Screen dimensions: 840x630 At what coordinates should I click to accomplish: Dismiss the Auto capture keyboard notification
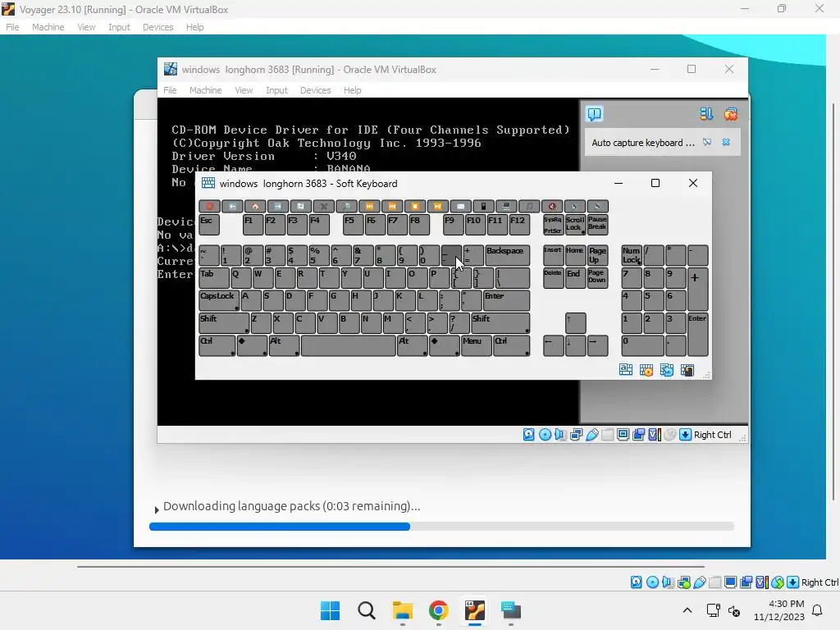coord(727,143)
